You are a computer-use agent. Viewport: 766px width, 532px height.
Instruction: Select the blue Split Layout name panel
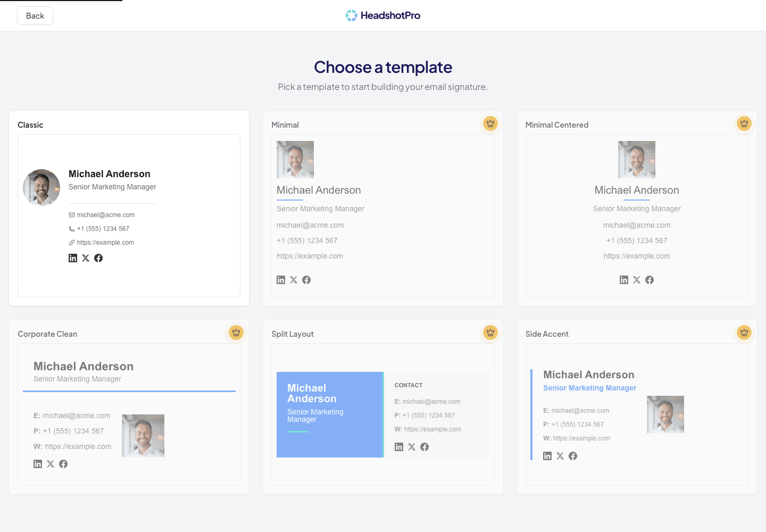pyautogui.click(x=330, y=414)
